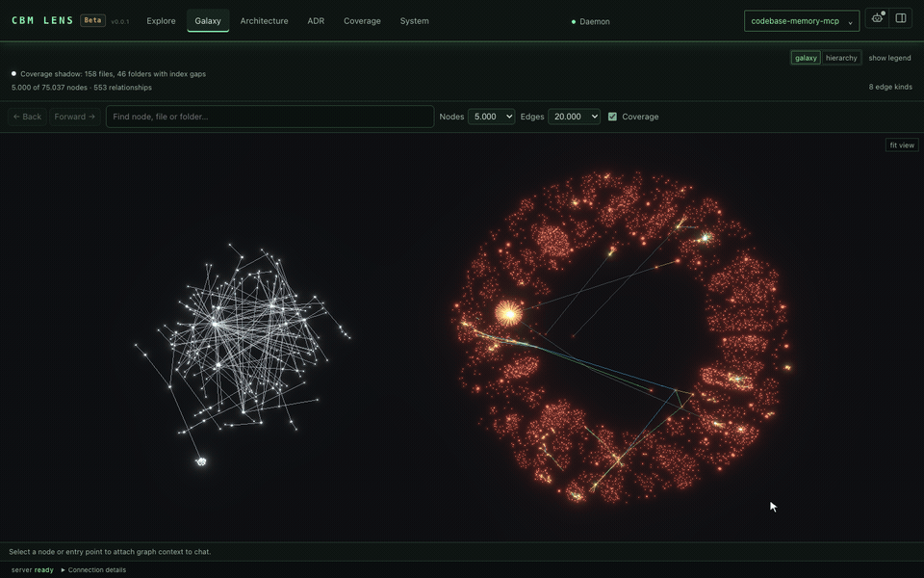Go to the Architecture tab
The width and height of the screenshot is (924, 578).
(264, 20)
